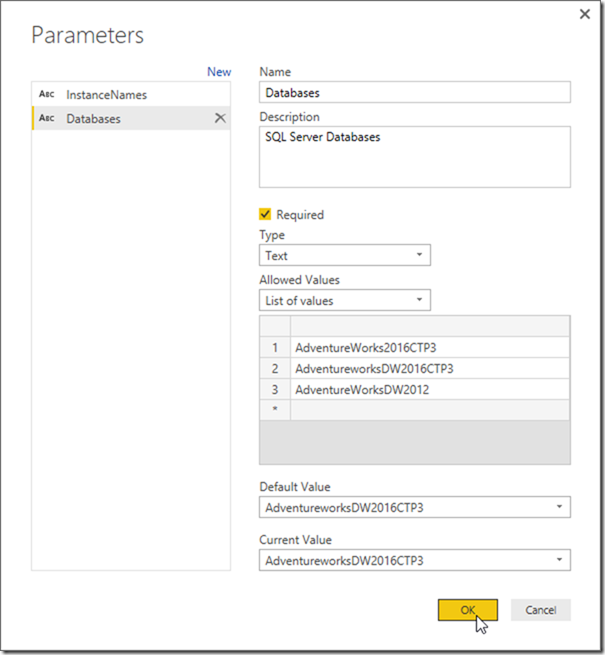Open the Type dropdown

[345, 255]
